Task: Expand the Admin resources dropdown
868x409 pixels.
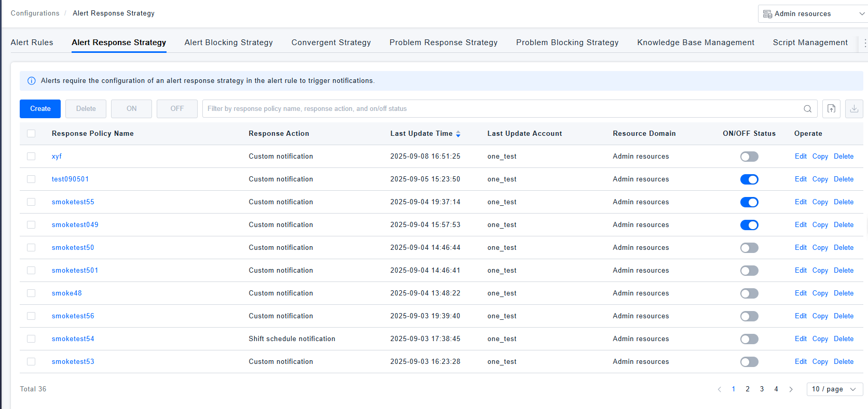Action: tap(812, 14)
